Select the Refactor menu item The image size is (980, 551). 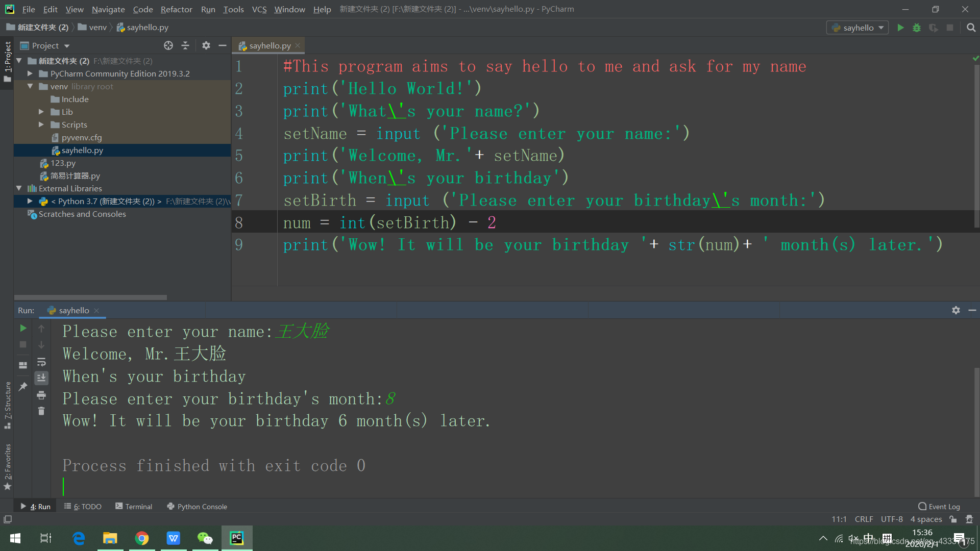click(176, 9)
